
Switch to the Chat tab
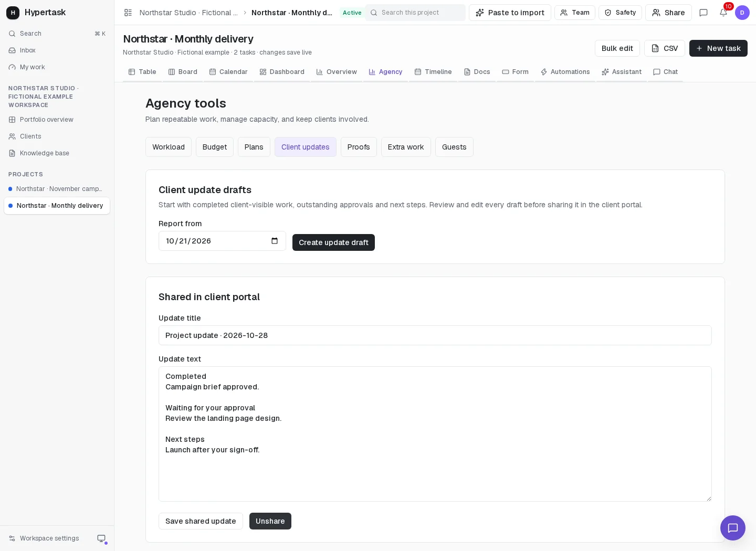coord(665,72)
